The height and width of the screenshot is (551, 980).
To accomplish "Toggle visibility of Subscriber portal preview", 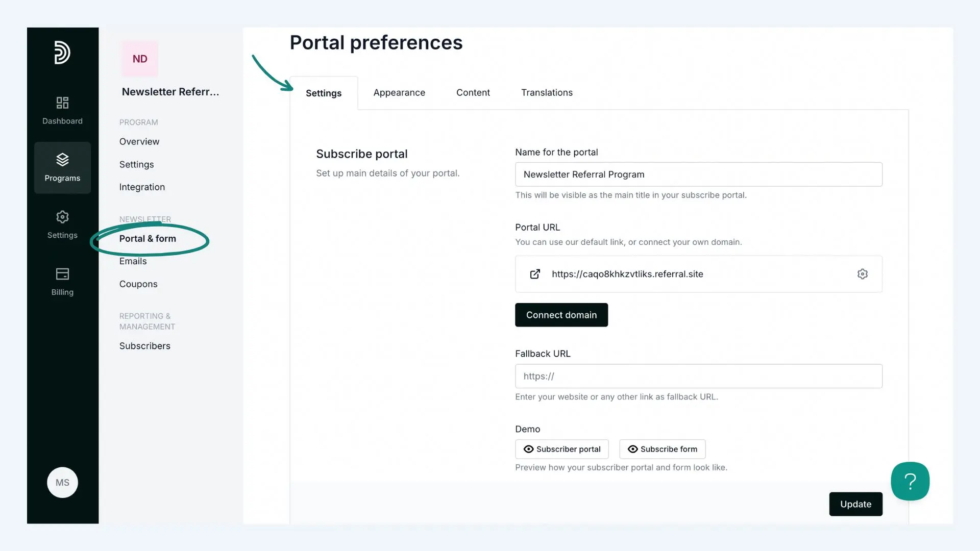I will (561, 449).
